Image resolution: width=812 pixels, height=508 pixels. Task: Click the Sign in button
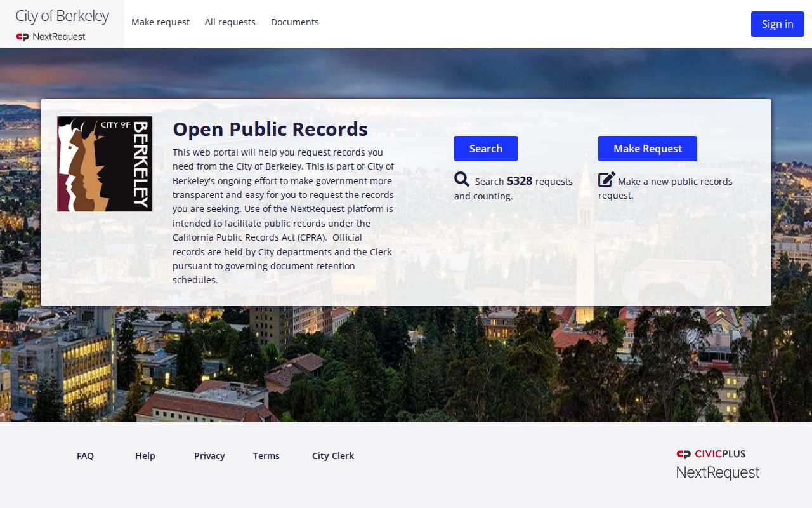(777, 24)
